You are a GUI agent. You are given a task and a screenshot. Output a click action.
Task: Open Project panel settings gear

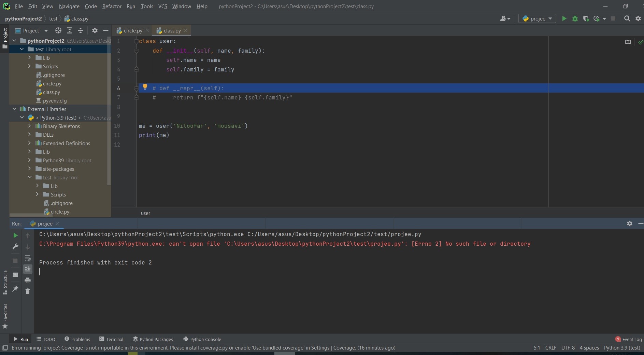pyautogui.click(x=95, y=31)
